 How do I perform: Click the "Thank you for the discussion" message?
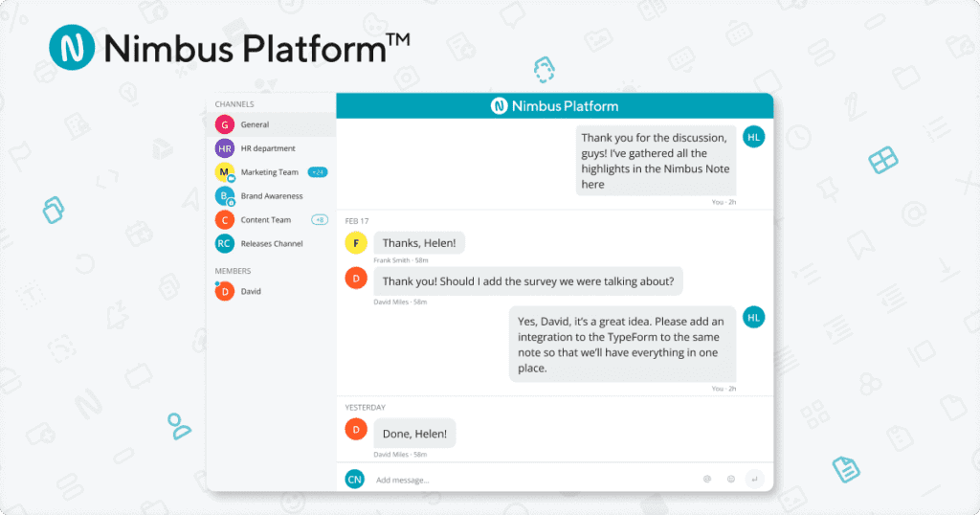point(656,161)
